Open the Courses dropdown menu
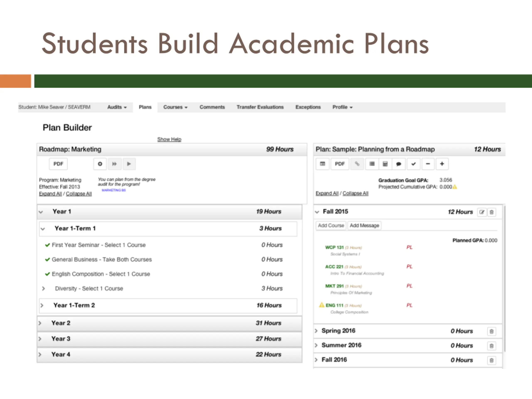 (x=175, y=107)
